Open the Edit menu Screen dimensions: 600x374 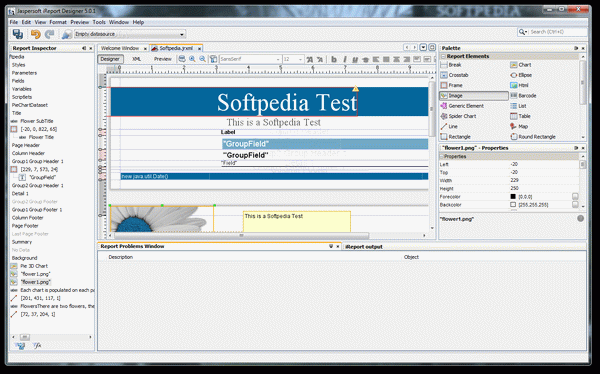tap(26, 22)
